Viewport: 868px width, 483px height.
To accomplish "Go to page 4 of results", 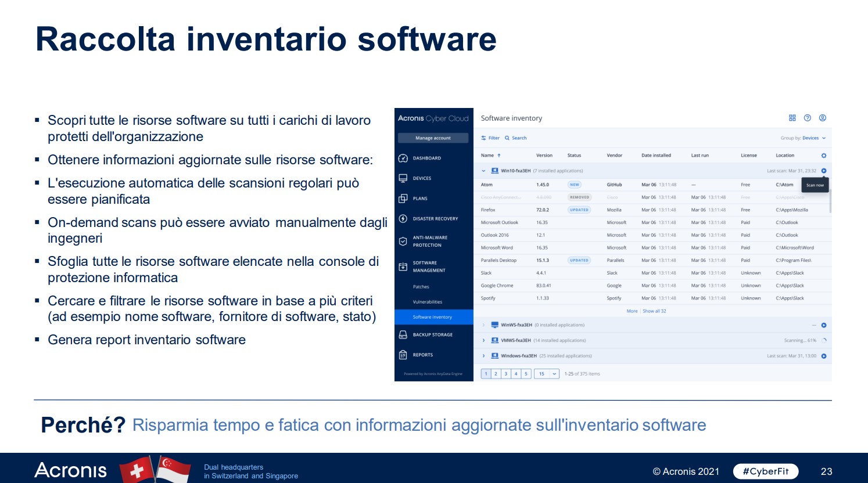I will tap(516, 374).
